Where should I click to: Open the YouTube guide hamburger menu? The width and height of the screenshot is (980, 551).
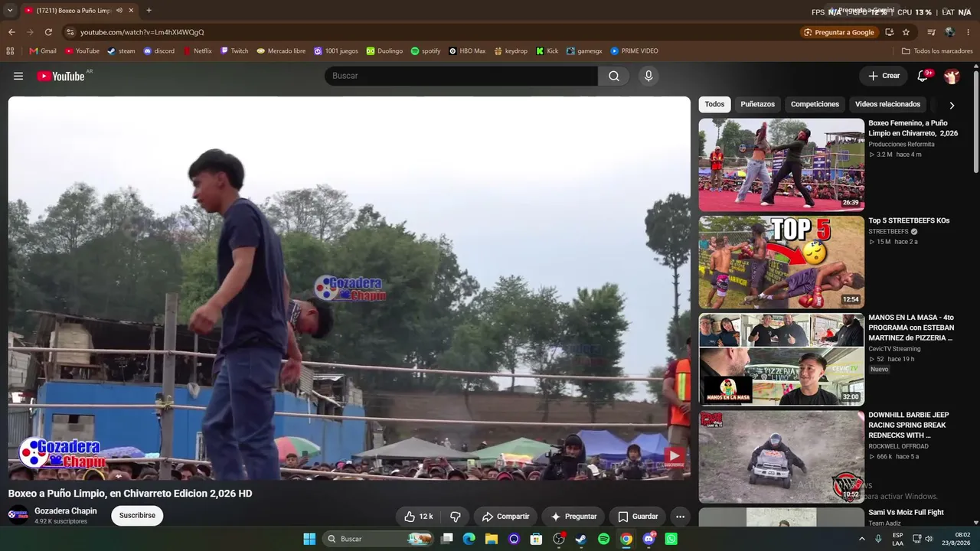point(18,76)
